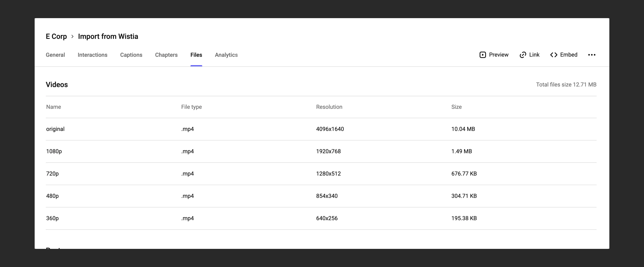644x267 pixels.
Task: Click the 854x340 resolution value
Action: (x=327, y=196)
